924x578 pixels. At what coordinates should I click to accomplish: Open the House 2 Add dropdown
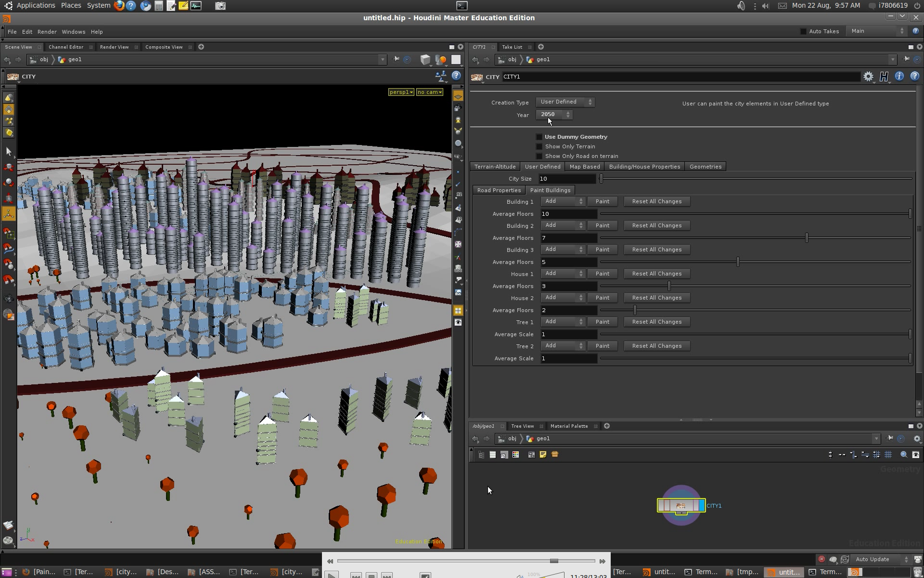click(x=563, y=298)
